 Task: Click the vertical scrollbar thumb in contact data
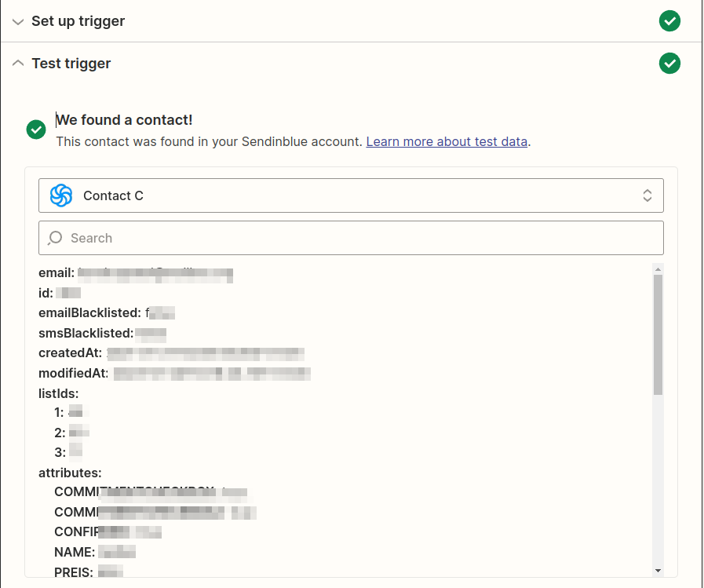tap(658, 334)
